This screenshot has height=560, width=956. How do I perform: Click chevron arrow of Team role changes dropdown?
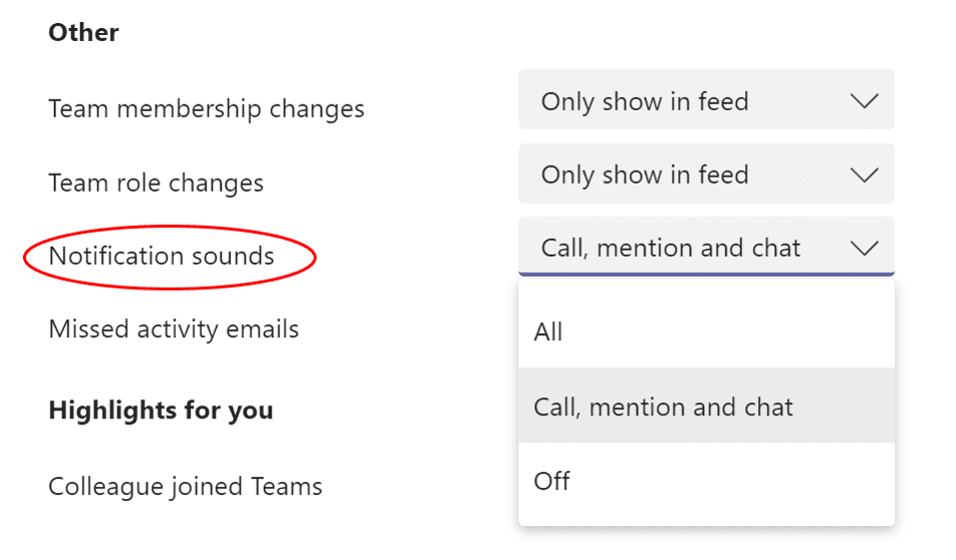point(864,175)
